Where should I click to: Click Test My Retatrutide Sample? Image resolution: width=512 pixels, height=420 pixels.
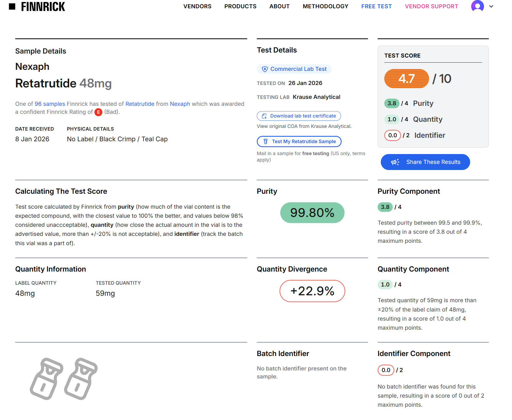click(299, 142)
